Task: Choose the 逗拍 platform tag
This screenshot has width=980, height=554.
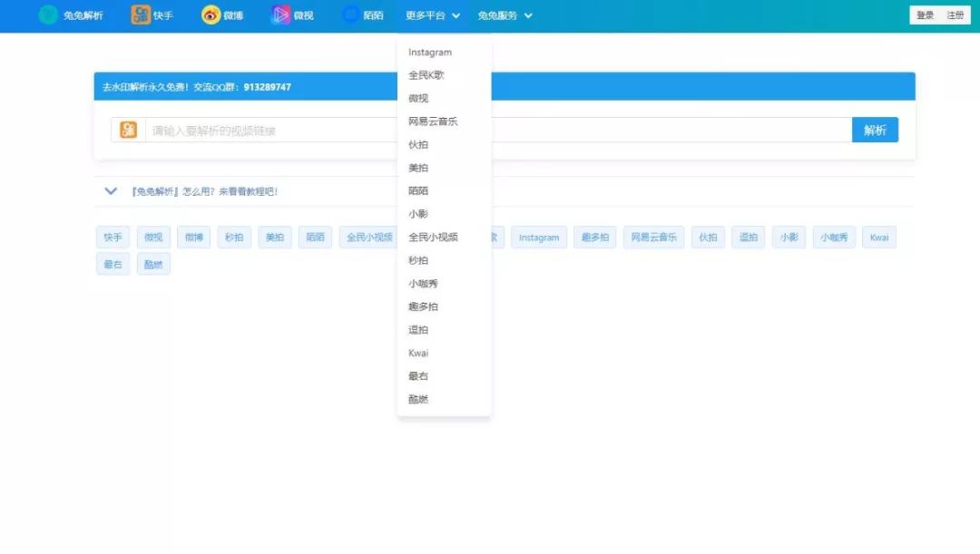Action: pyautogui.click(x=749, y=238)
